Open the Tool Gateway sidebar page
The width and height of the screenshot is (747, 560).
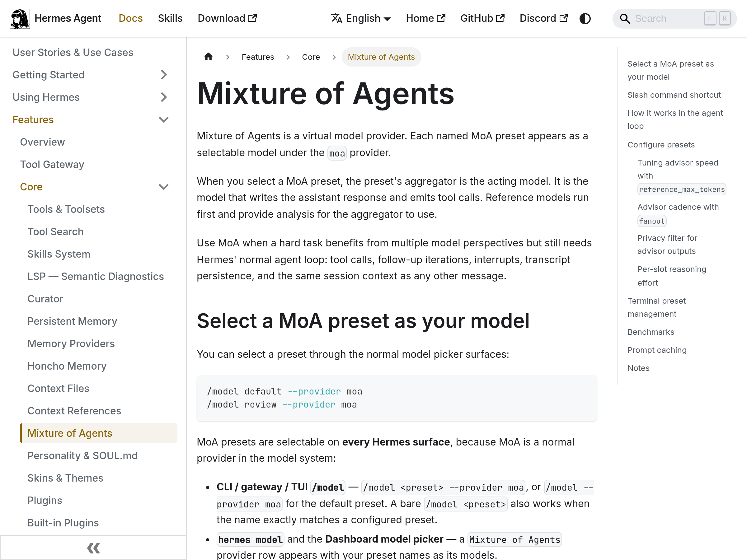click(52, 164)
